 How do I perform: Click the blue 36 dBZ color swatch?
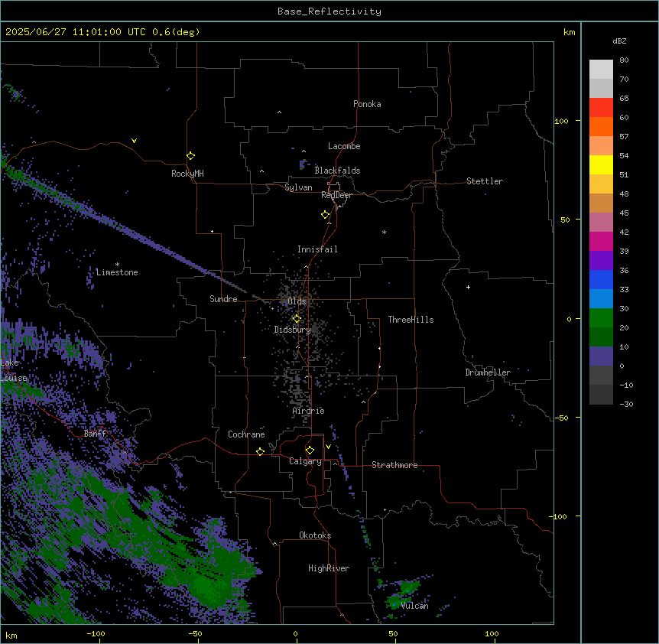pos(601,279)
